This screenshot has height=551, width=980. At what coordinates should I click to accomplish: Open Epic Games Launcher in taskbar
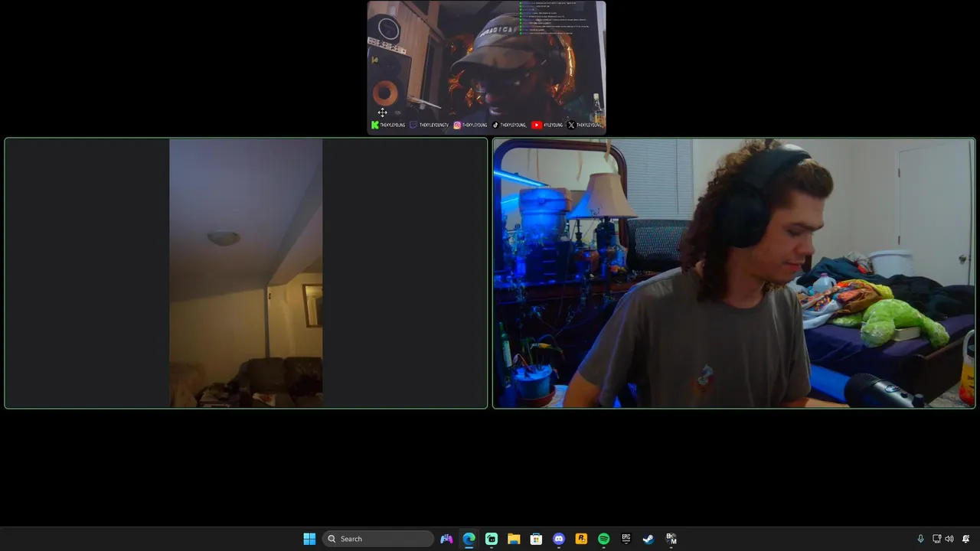tap(626, 539)
